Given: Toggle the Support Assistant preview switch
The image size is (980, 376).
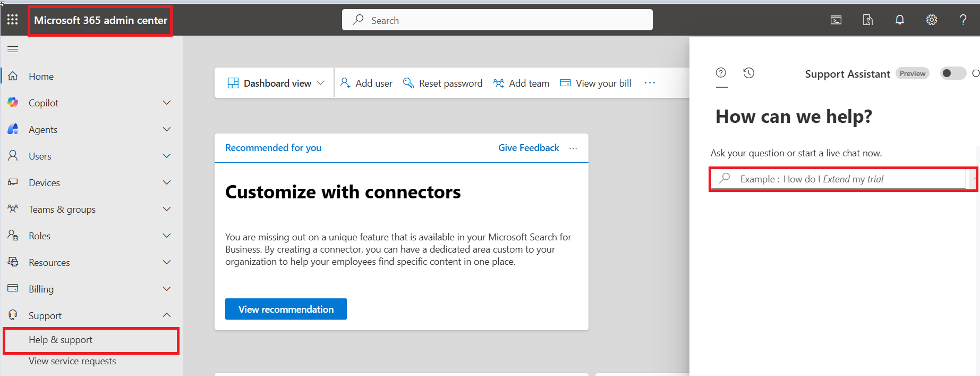Looking at the screenshot, I should (953, 73).
